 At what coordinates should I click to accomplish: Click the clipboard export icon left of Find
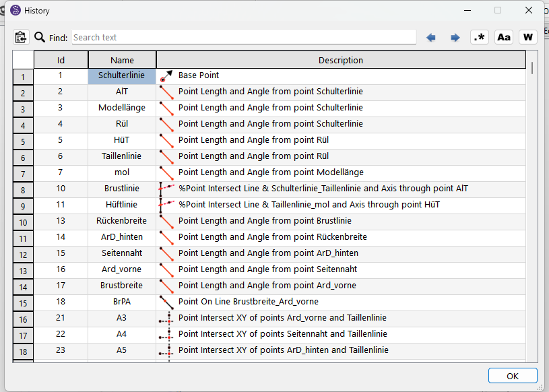(x=21, y=38)
